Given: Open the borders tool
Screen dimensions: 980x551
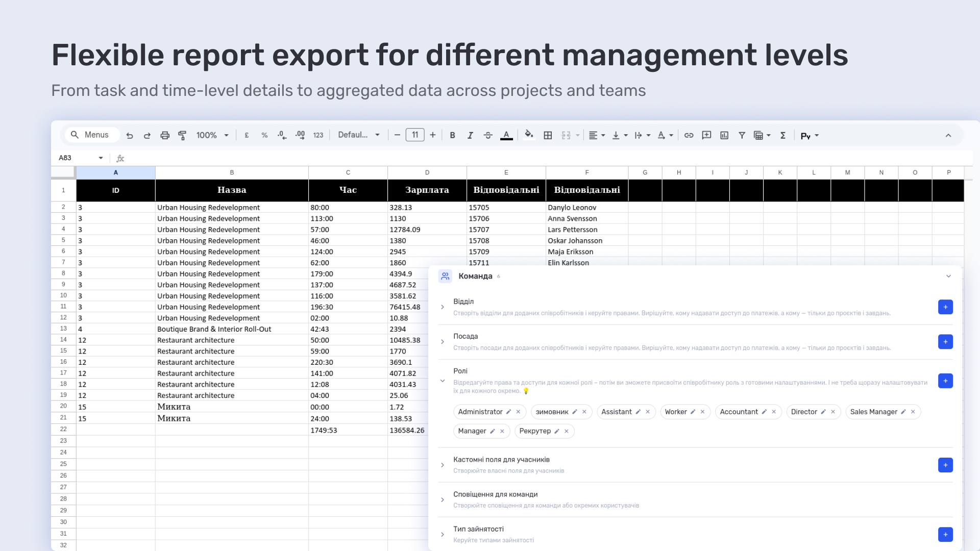Looking at the screenshot, I should click(x=548, y=135).
